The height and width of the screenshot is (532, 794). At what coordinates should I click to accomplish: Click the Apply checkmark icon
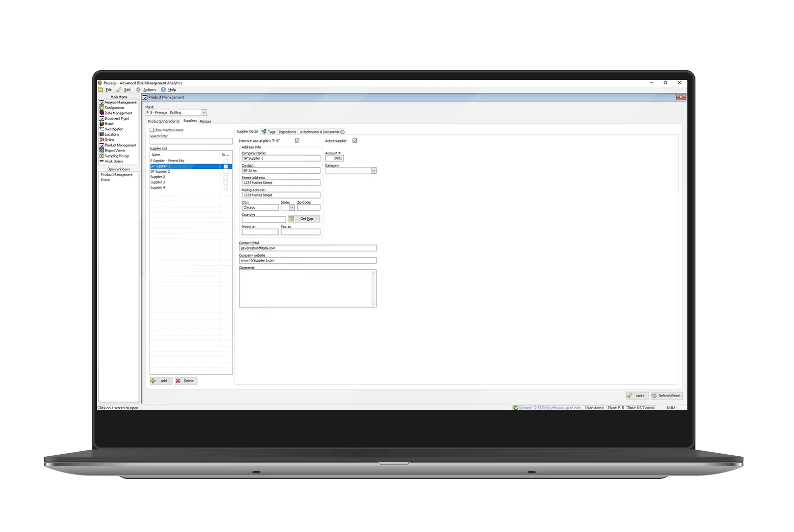coord(629,396)
